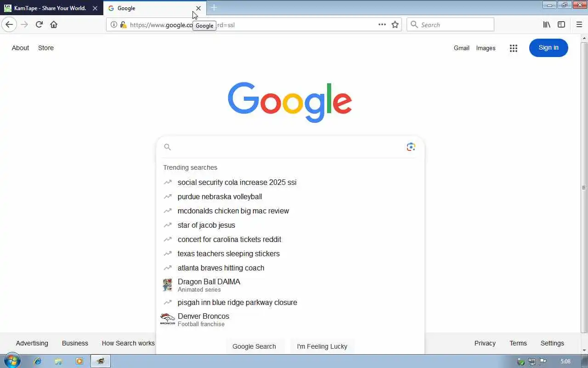Click I'm Feeling Lucky button
The width and height of the screenshot is (588, 368).
(322, 346)
